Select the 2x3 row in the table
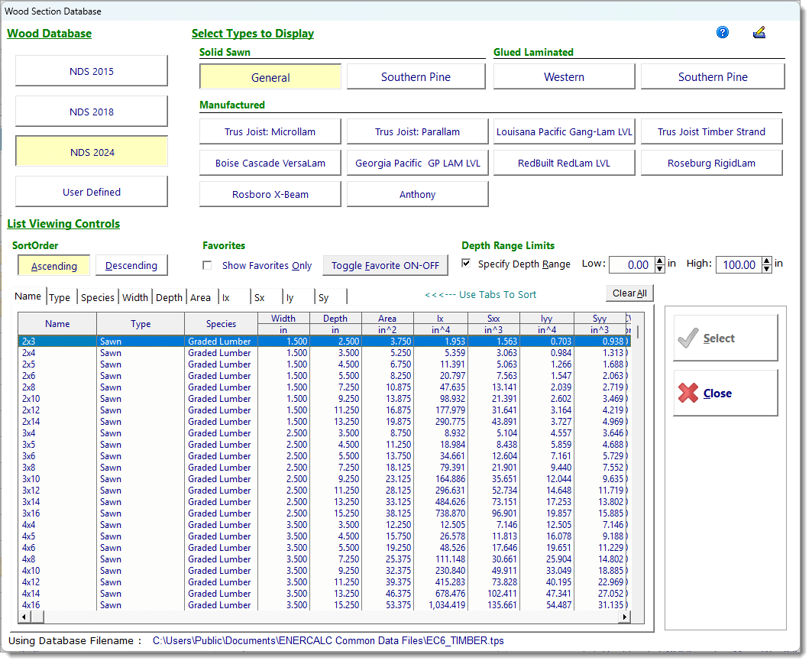Image resolution: width=812 pixels, height=664 pixels. 324,342
